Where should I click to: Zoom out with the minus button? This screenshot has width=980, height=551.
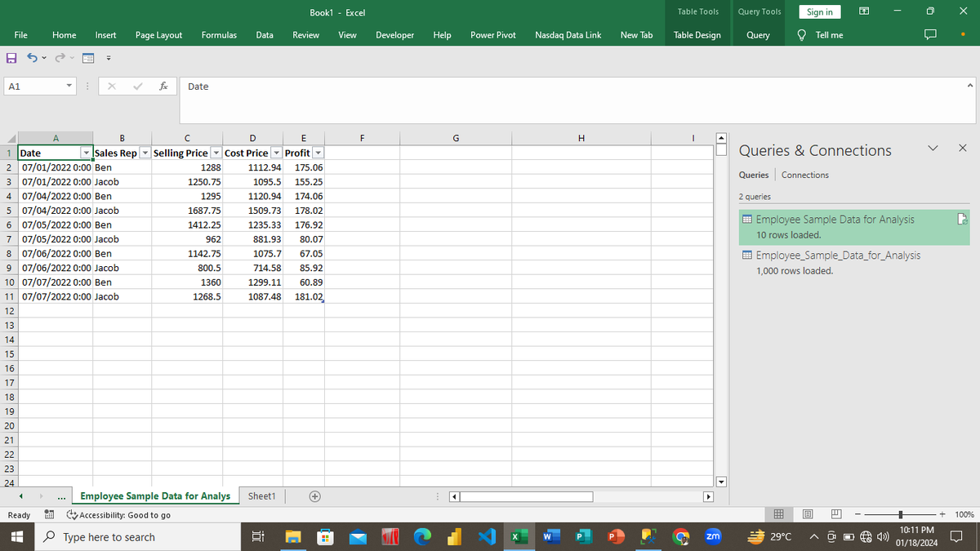pos(859,515)
